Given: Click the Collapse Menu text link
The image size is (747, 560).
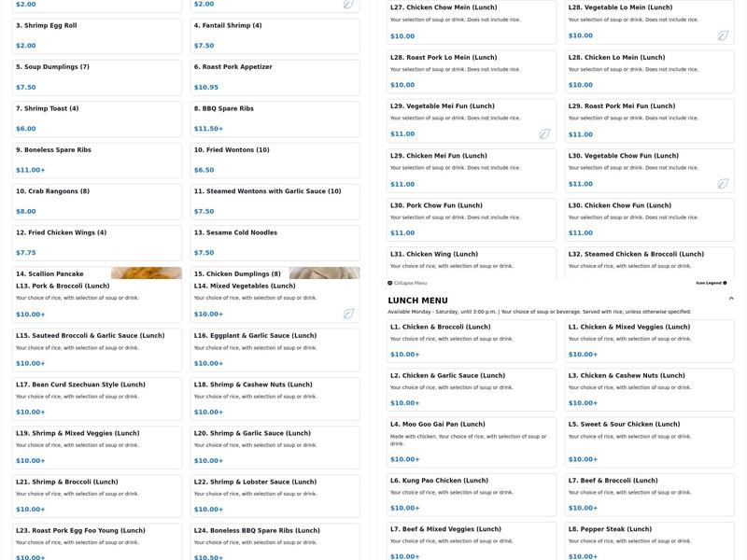Looking at the screenshot, I should (410, 283).
